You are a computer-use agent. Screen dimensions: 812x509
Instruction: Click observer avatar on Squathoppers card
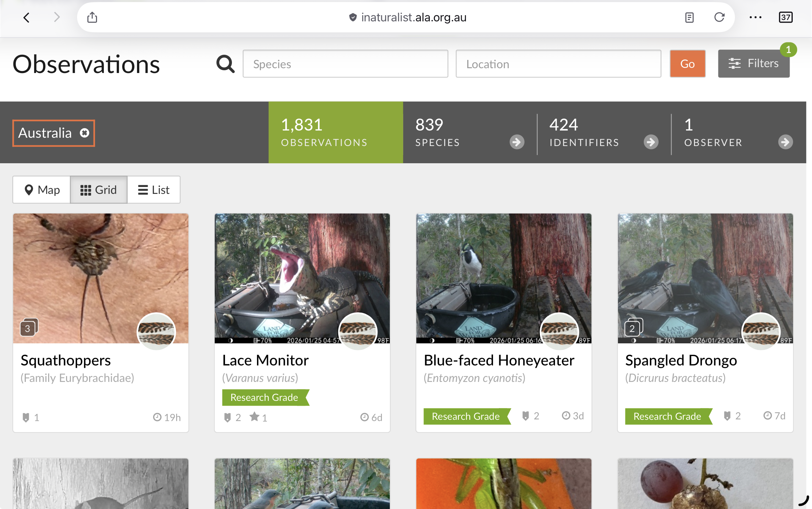point(156,332)
